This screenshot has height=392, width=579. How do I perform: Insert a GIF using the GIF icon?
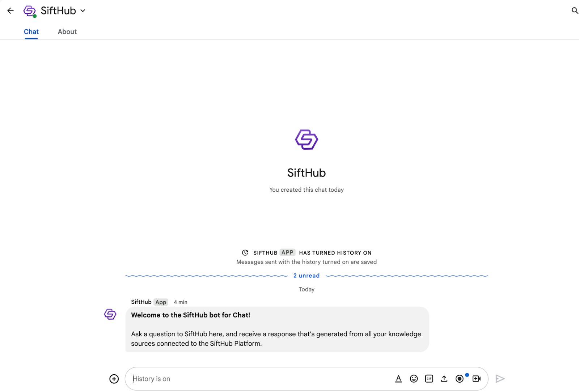[429, 379]
